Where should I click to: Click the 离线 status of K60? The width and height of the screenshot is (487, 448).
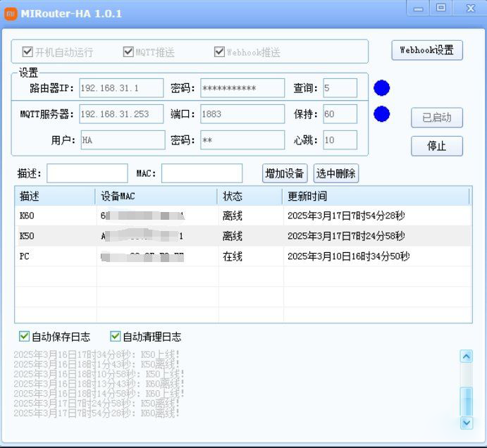pos(233,216)
